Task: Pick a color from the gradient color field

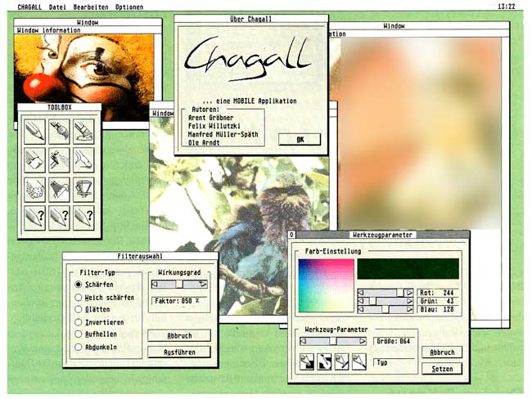Action: [326, 286]
